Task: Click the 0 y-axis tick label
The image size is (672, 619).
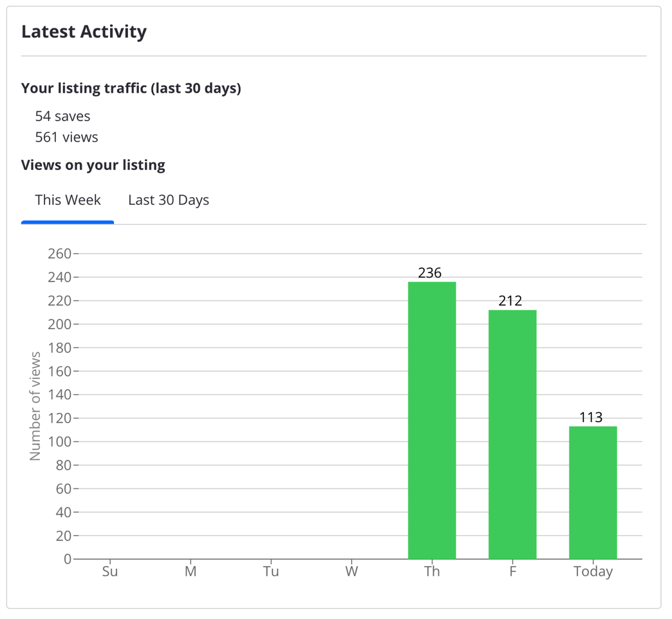Action: point(68,559)
